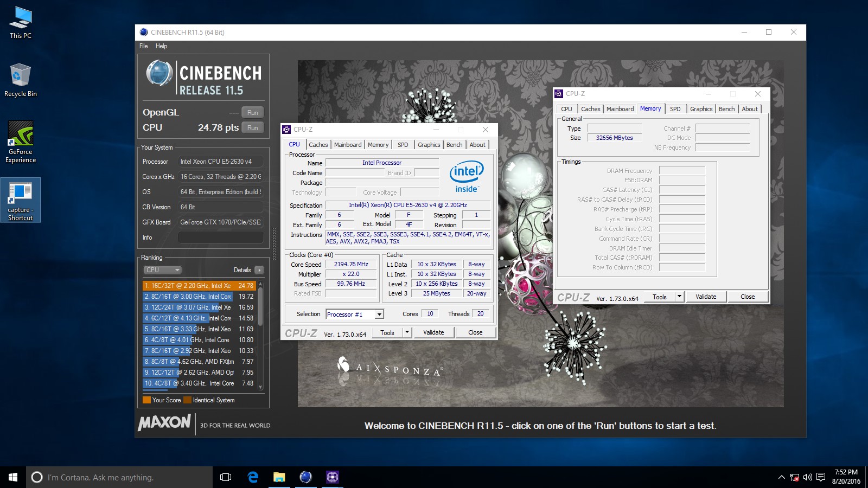Open the Windows Start menu

tap(13, 477)
